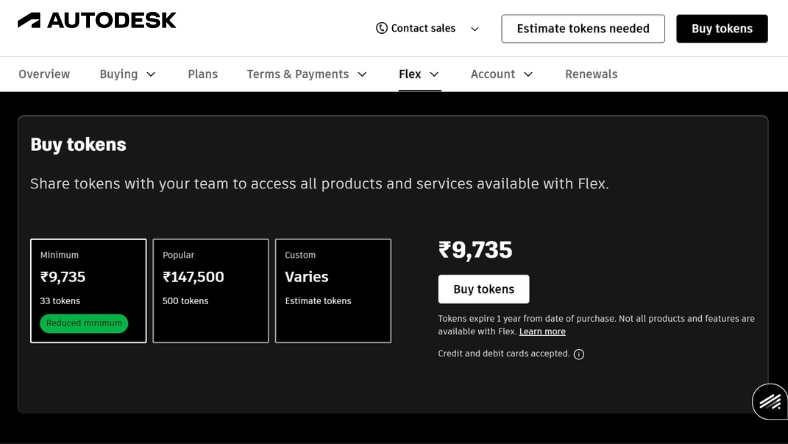Image resolution: width=788 pixels, height=444 pixels.
Task: Click the Autodesk logo
Action: click(x=97, y=20)
